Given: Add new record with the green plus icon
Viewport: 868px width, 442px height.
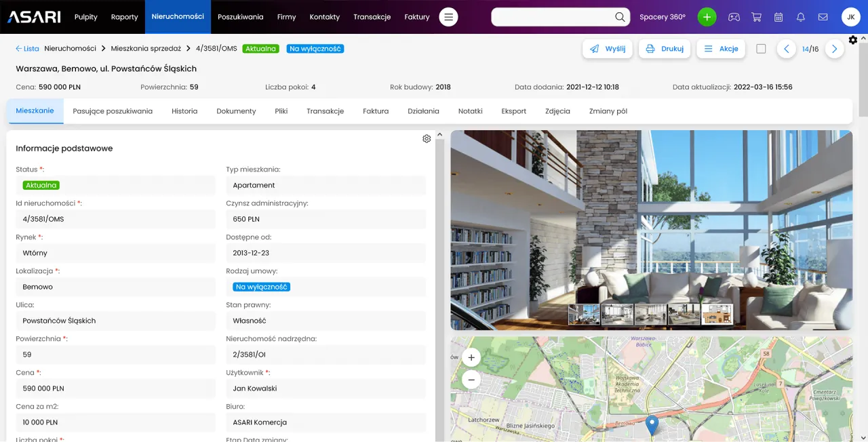Looking at the screenshot, I should [707, 16].
